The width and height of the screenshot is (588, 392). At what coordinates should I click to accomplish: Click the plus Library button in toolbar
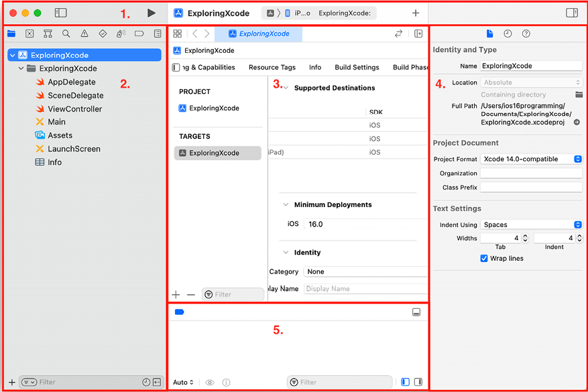coord(416,13)
